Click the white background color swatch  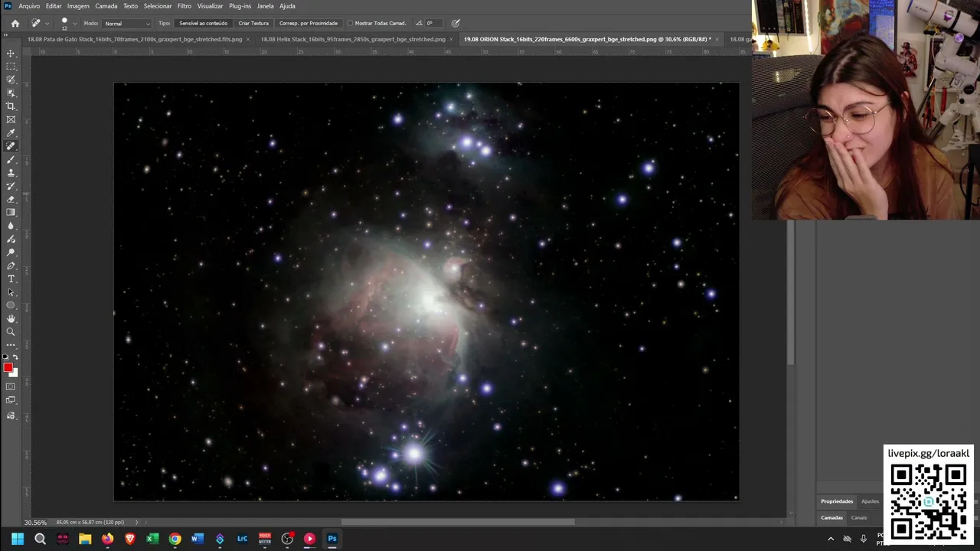[x=15, y=373]
